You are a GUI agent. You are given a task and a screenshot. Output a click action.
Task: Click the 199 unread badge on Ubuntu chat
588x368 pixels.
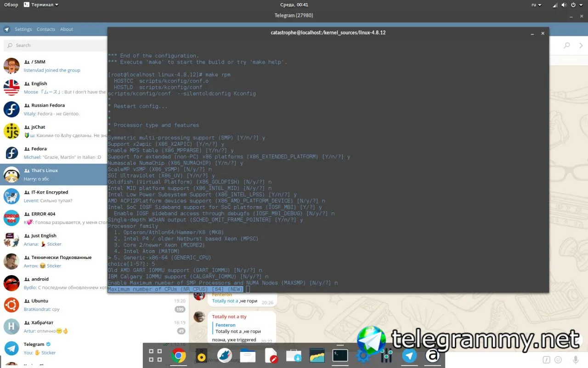(180, 309)
